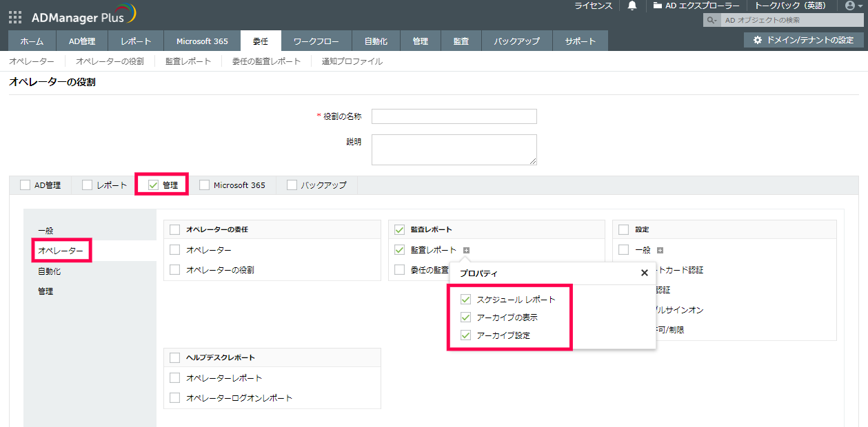Open the app grid launcher icon
This screenshot has height=427, width=868.
coord(15,17)
